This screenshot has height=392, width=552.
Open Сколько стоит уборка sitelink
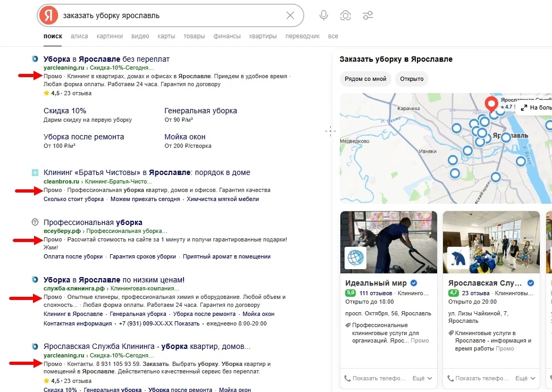point(73,199)
